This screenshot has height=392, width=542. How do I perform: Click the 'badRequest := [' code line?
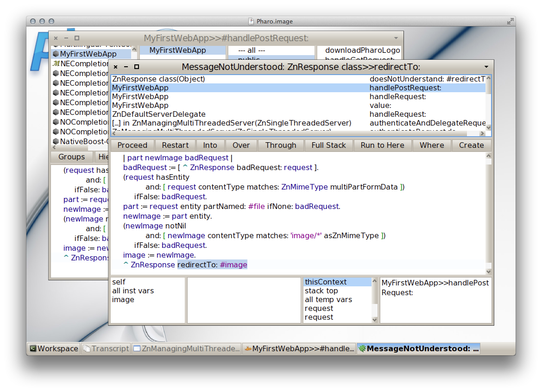click(221, 168)
